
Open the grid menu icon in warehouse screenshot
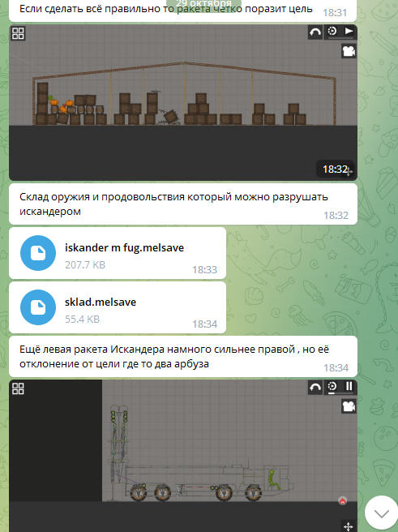pos(18,33)
